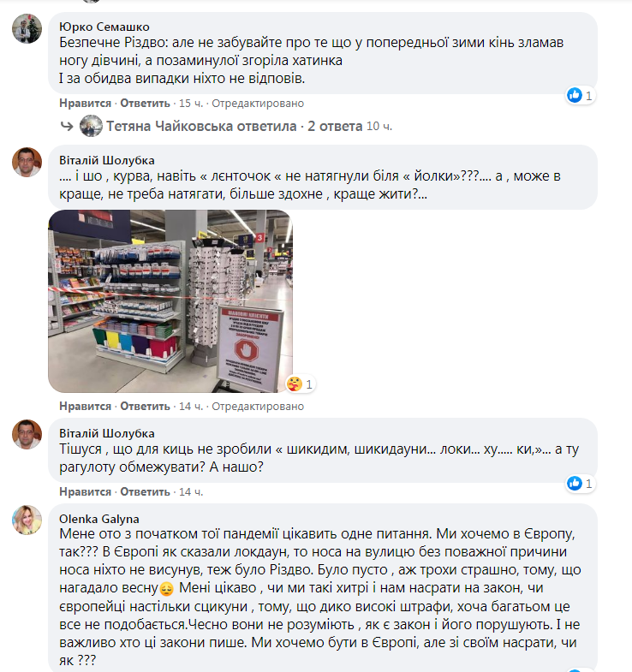Like the 'Тішуся' comment via Нравится
Screen dimensions: 632x672
click(x=86, y=492)
